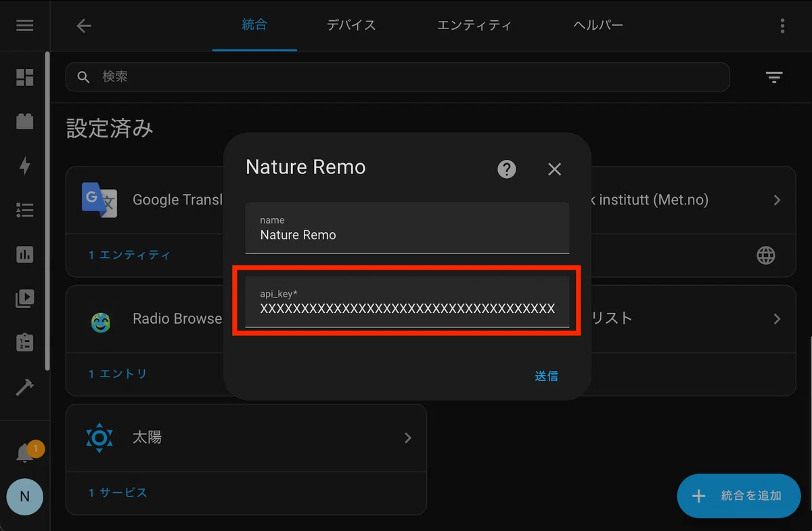The width and height of the screenshot is (812, 531).
Task: Click the Radio Browser integration name
Action: coord(177,318)
